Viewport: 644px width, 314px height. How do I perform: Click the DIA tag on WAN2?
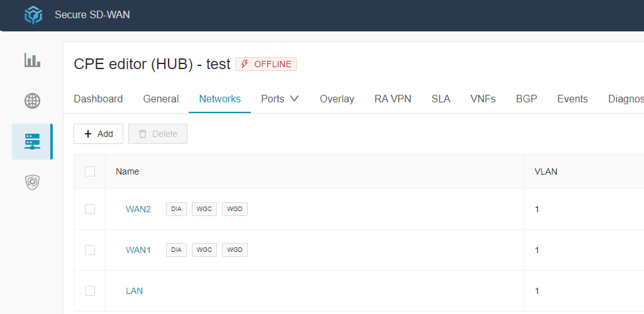click(176, 209)
